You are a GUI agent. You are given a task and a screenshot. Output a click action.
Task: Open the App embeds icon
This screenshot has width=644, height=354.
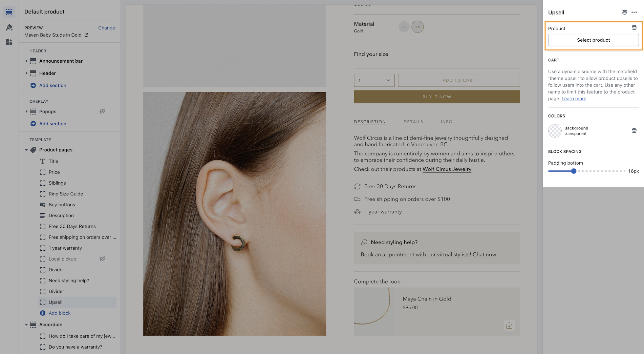[9, 42]
